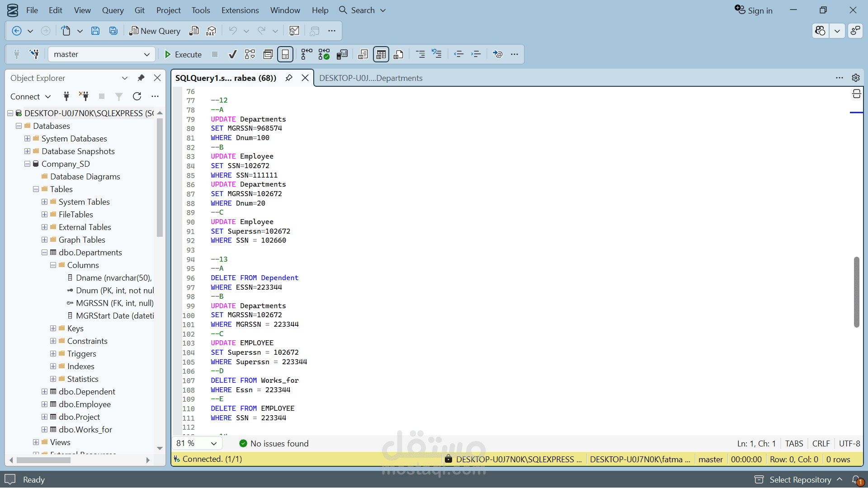Expand the Triggers folder

[53, 354]
